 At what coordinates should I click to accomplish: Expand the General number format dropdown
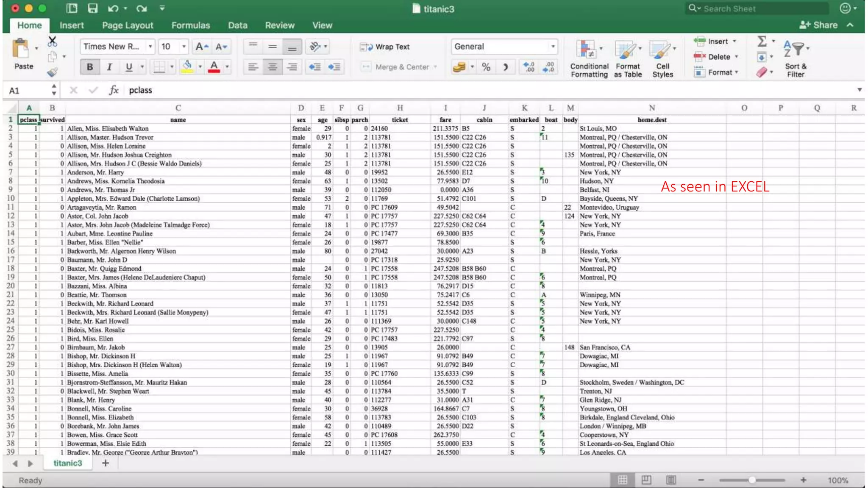click(553, 47)
